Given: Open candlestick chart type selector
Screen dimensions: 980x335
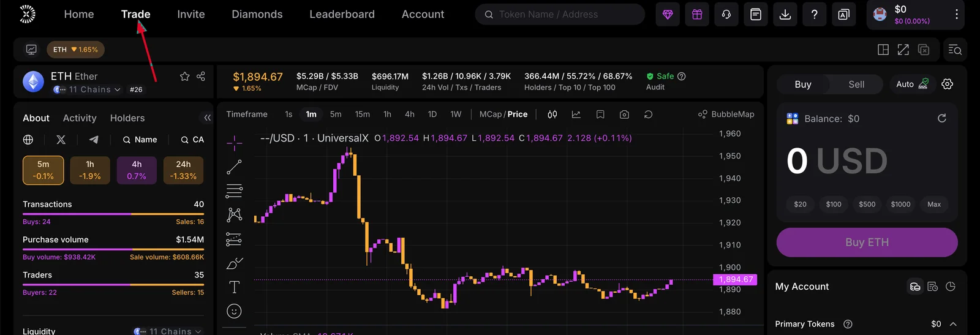Looking at the screenshot, I should (x=552, y=115).
